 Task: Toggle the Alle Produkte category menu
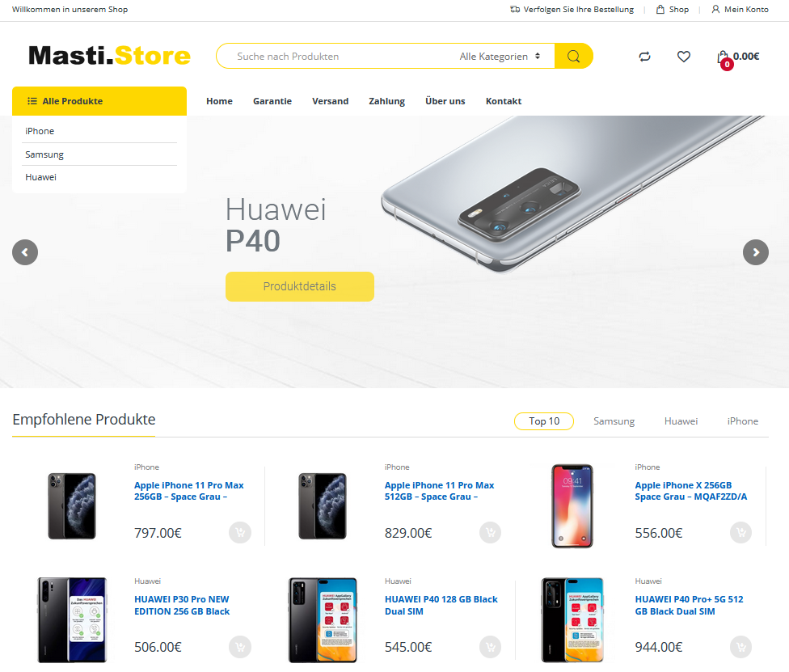point(99,101)
